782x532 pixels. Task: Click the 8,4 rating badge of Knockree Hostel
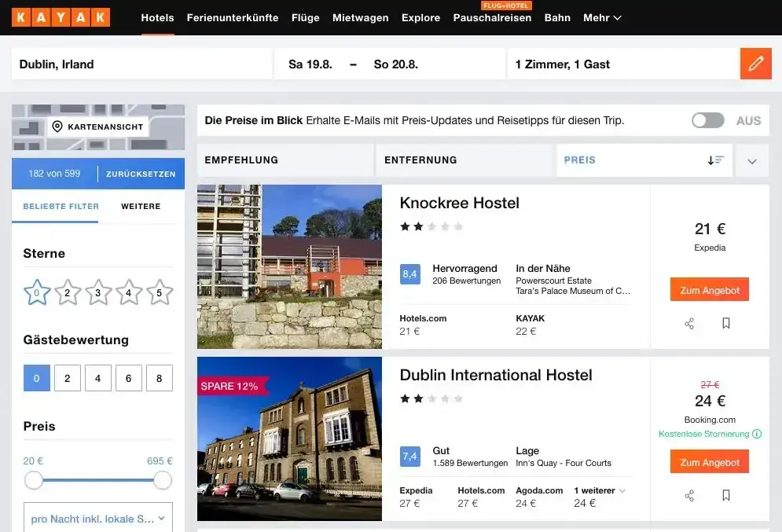point(410,274)
